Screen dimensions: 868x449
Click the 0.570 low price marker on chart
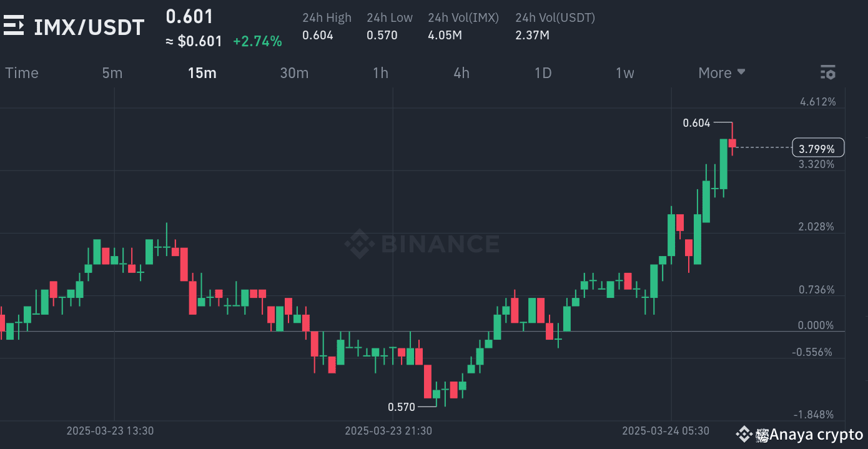pyautogui.click(x=402, y=407)
